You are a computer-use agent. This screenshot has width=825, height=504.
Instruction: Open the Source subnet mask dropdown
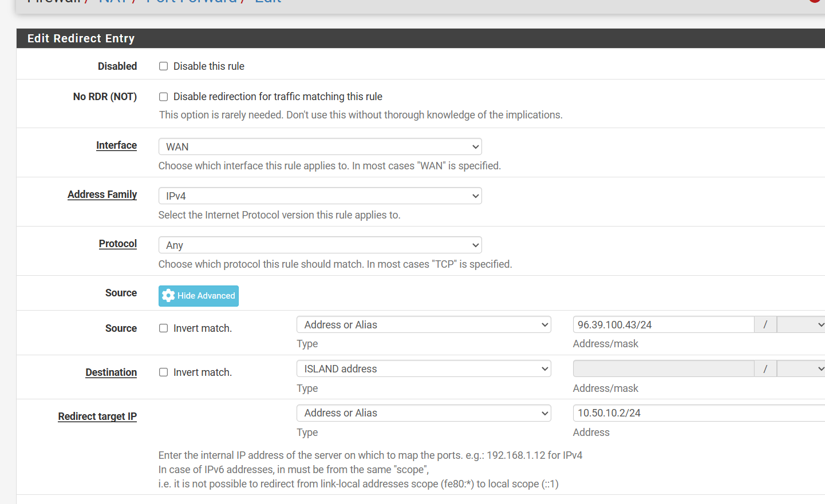[800, 325]
